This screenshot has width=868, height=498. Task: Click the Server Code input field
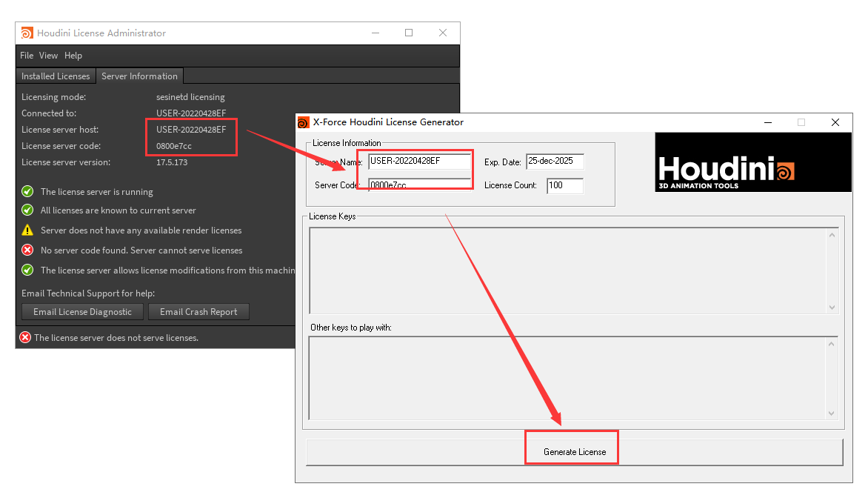tap(420, 185)
